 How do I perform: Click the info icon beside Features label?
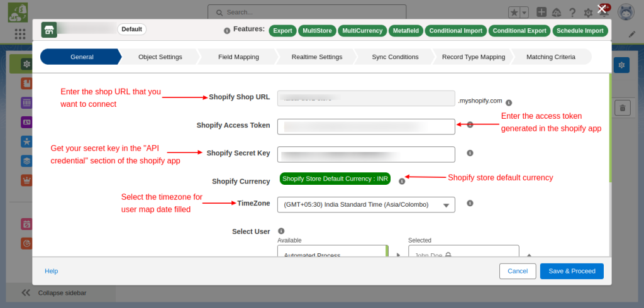coord(226,31)
